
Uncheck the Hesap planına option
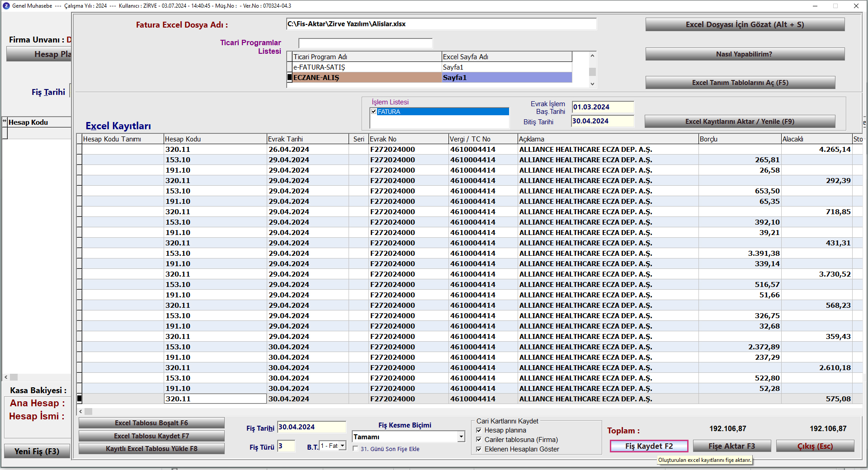tap(479, 430)
